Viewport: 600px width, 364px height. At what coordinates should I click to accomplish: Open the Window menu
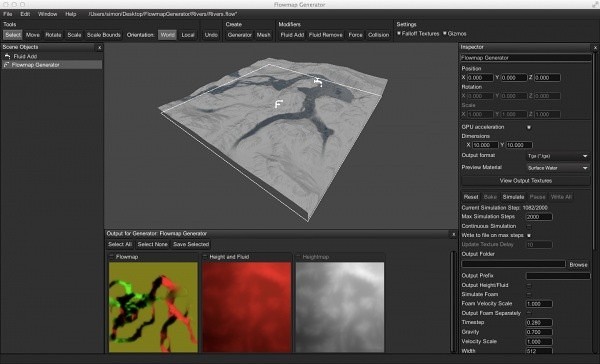click(47, 14)
